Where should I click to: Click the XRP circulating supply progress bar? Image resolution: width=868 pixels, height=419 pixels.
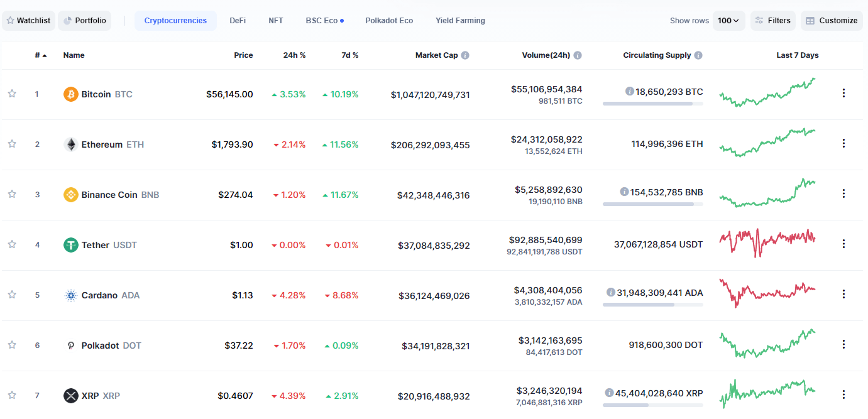(x=653, y=405)
